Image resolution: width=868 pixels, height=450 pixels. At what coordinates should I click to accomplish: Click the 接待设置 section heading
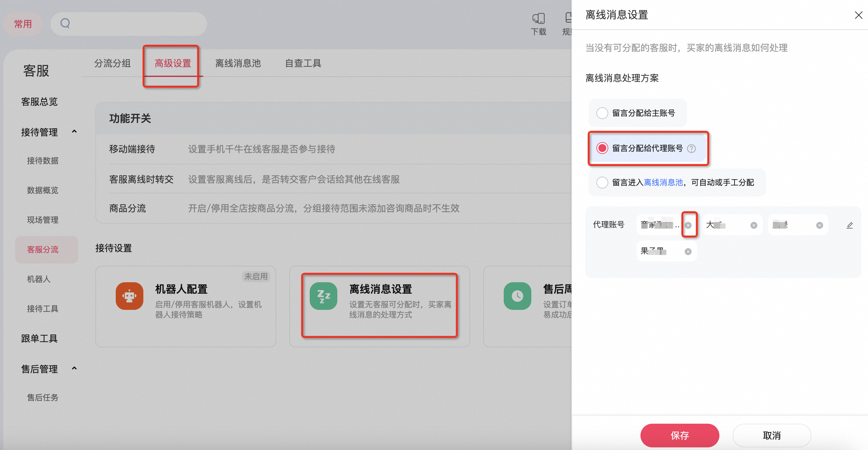(x=113, y=248)
